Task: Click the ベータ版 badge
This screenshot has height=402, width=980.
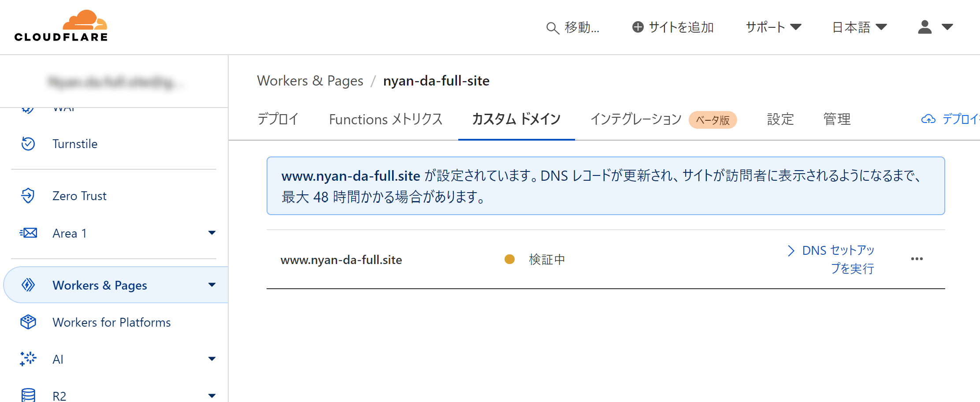Action: 713,120
